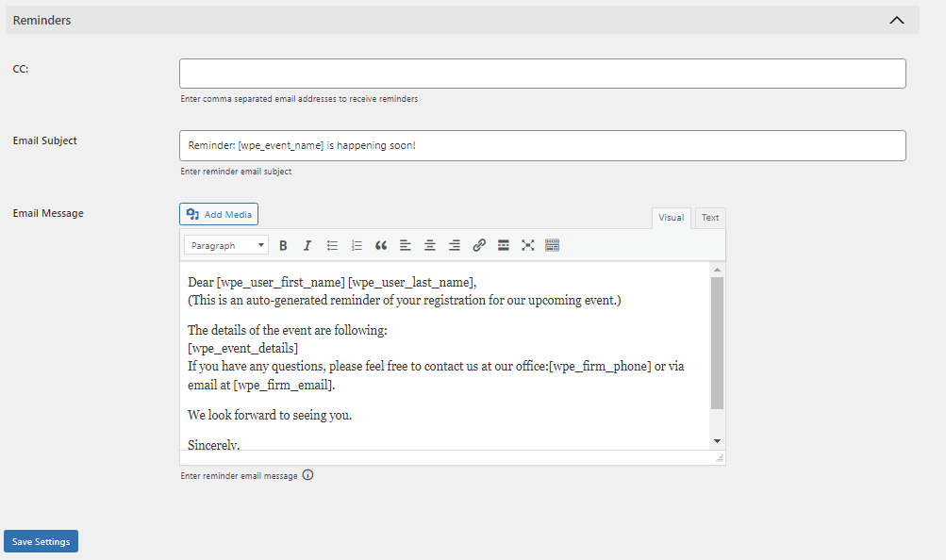
Task: Click the editor scrollbar thumb
Action: pos(717,343)
